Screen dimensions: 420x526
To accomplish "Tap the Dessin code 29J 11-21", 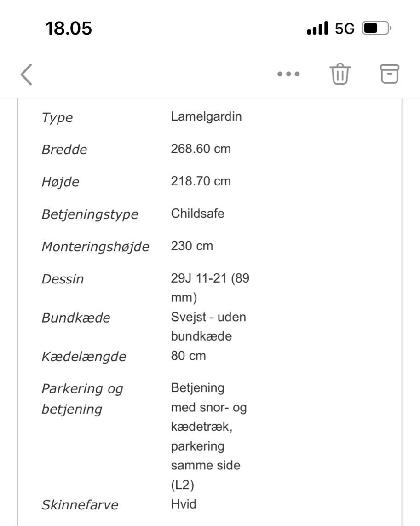I will [x=209, y=278].
